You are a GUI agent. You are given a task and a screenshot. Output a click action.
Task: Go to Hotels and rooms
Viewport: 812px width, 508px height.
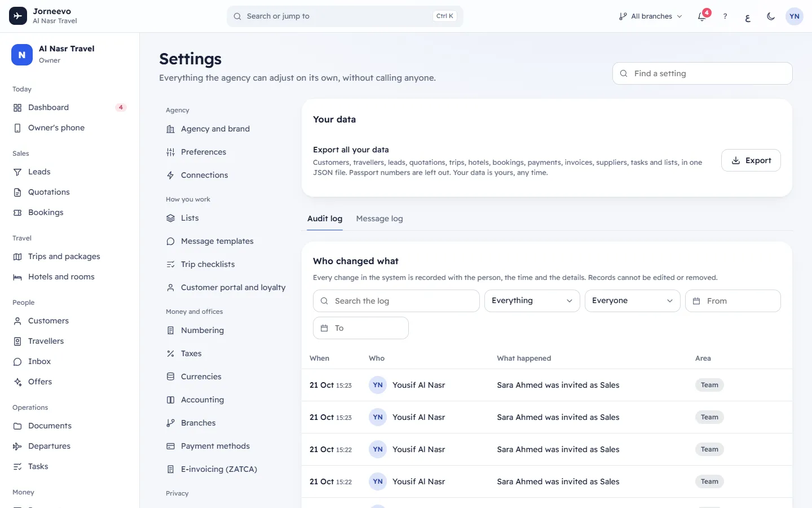70,277
